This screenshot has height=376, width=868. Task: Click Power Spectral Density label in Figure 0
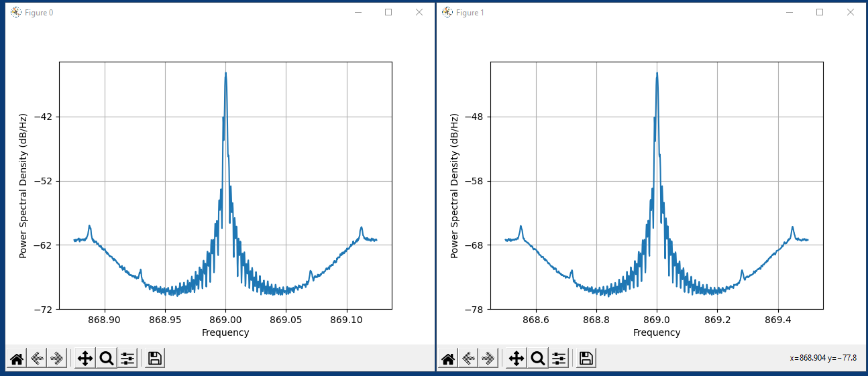click(x=23, y=186)
